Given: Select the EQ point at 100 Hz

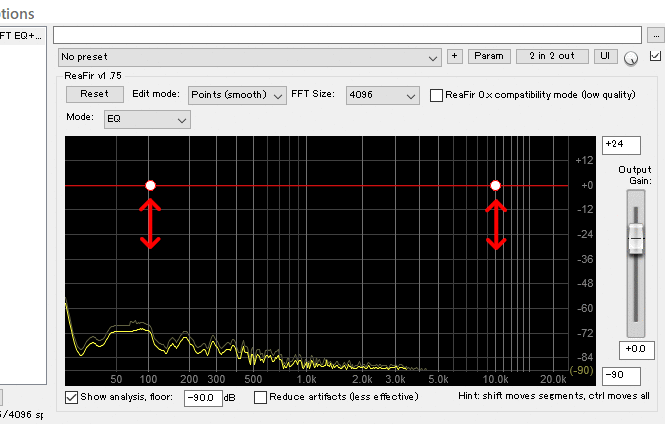Looking at the screenshot, I should coord(150,185).
